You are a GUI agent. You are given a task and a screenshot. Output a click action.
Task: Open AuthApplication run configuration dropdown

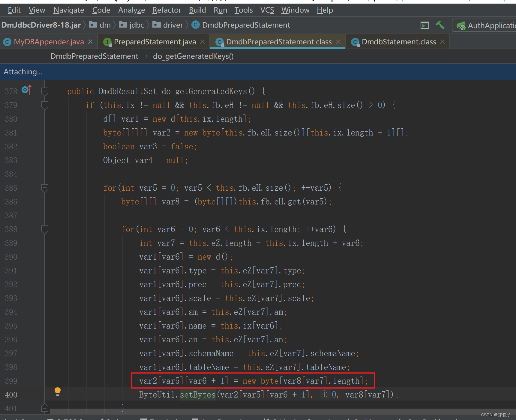pos(484,25)
